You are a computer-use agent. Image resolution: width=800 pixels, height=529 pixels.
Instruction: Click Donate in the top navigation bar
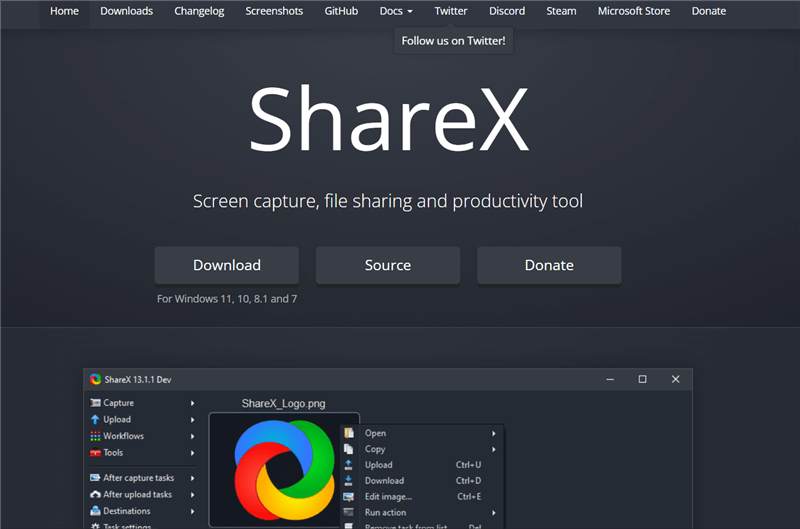click(709, 11)
